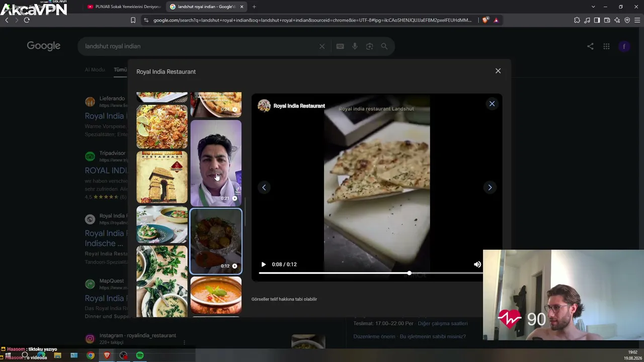Screen dimensions: 644x362
Task: Go to the next media item
Action: point(490,188)
